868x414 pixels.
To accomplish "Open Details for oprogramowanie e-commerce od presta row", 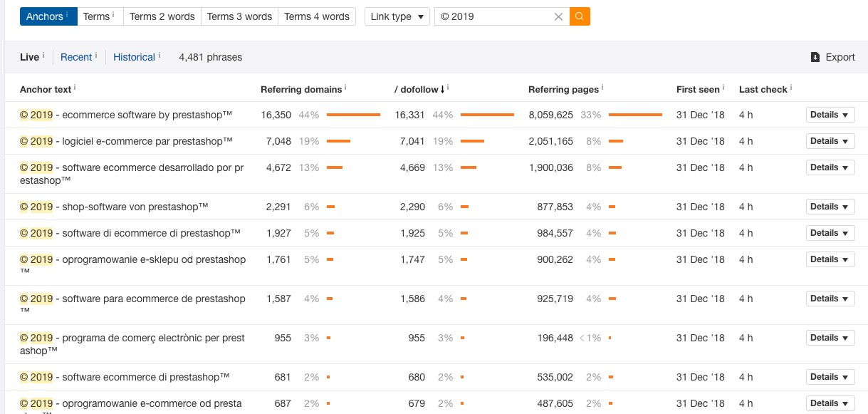I will point(830,403).
